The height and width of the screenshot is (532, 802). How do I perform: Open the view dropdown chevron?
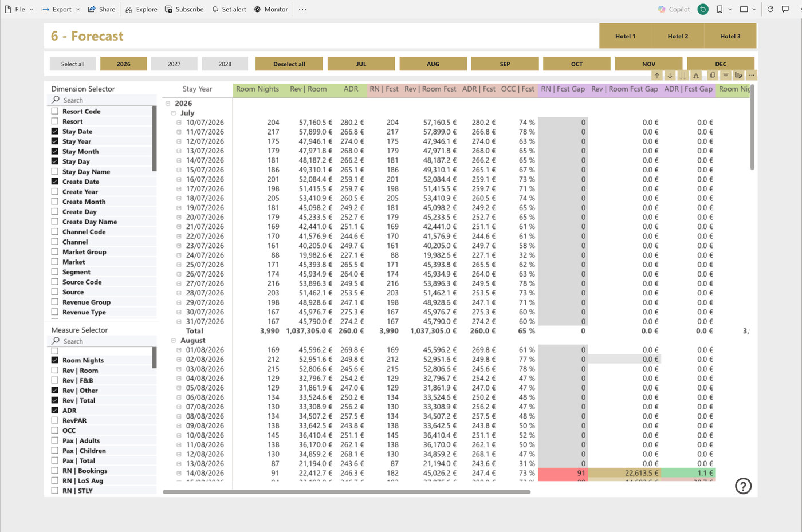click(754, 9)
